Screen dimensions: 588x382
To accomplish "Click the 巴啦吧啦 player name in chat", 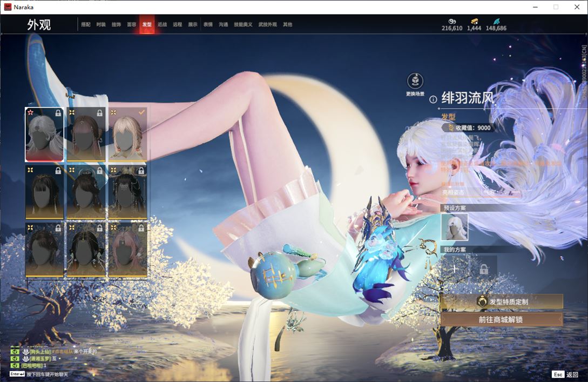I will 32,365.
